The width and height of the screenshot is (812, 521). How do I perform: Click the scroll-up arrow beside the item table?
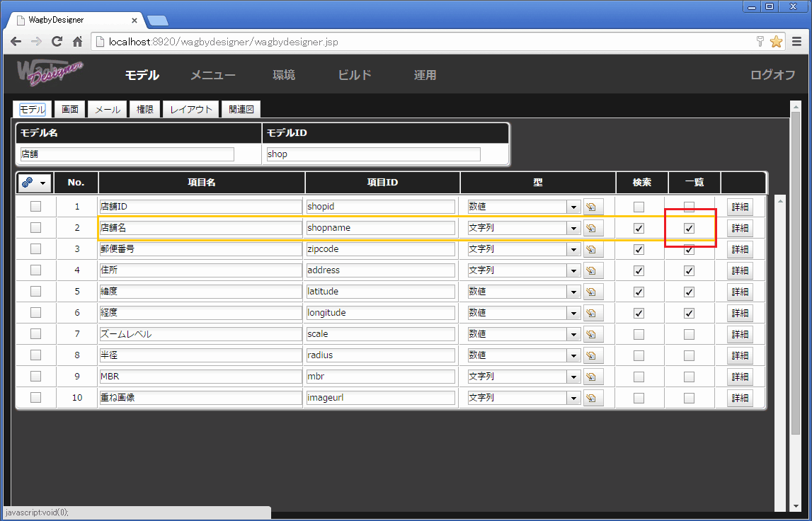pyautogui.click(x=780, y=200)
